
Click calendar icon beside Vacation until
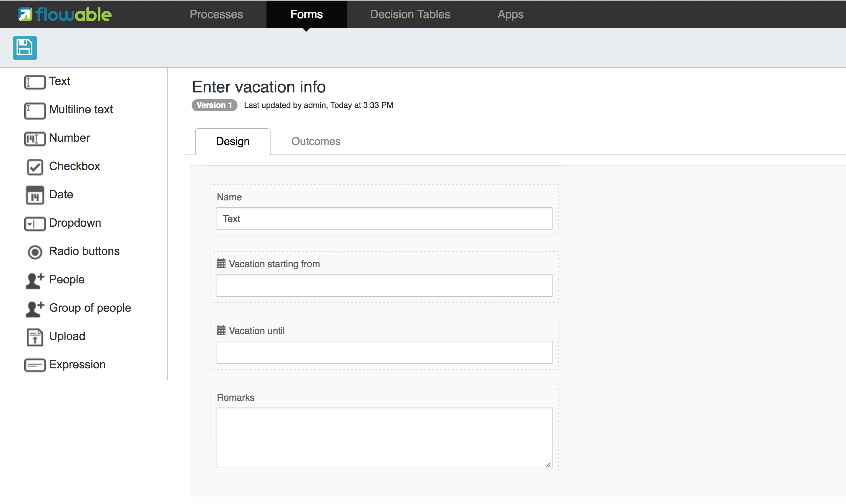221,330
